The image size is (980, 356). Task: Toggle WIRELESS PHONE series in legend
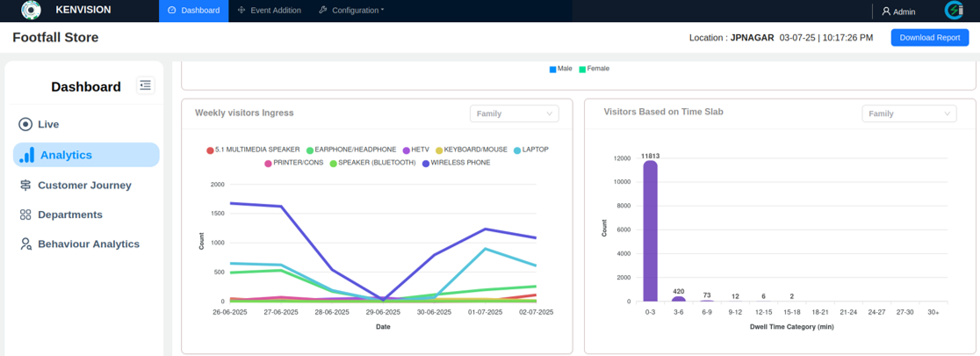click(455, 163)
